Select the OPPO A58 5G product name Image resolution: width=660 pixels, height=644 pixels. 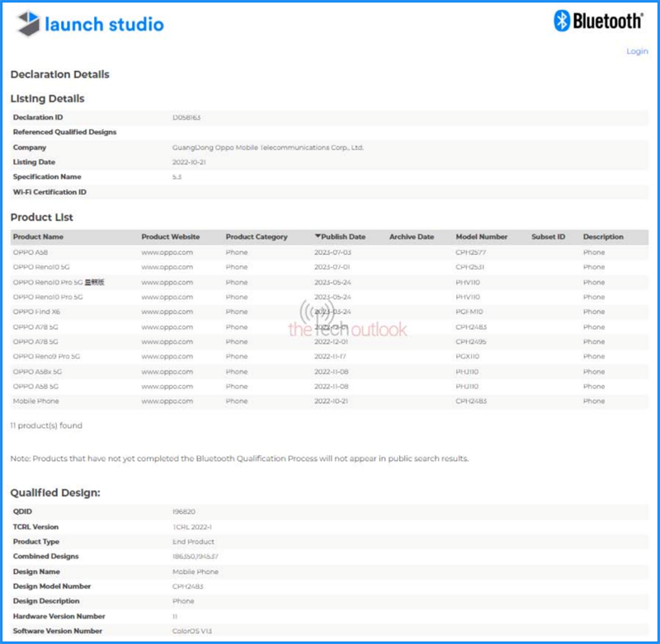tap(35, 386)
